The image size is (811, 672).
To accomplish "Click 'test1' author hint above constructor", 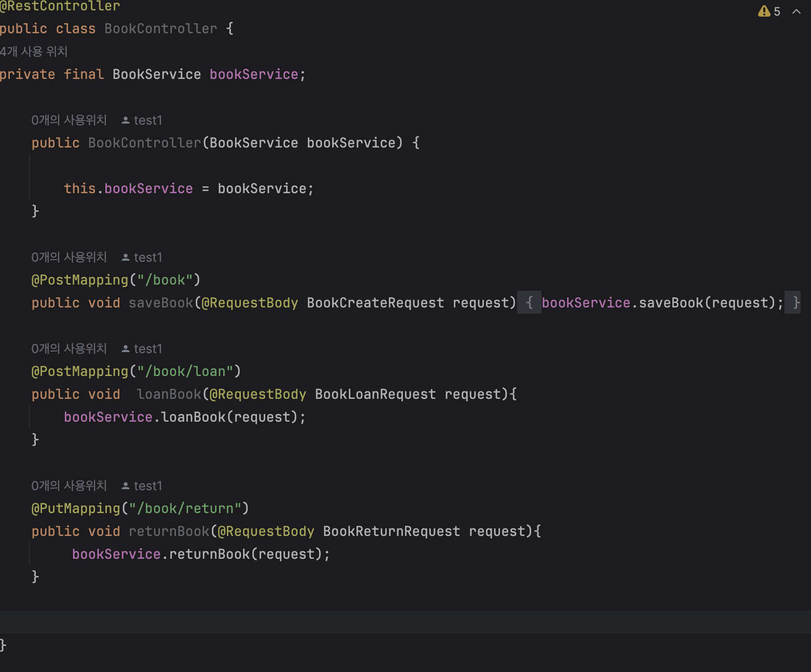I will [148, 120].
